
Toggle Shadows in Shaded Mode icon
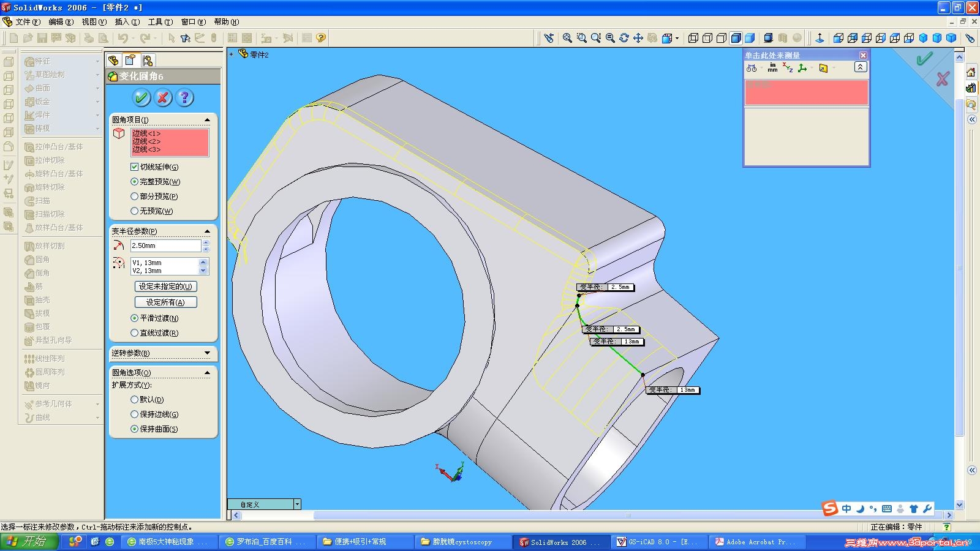click(768, 38)
